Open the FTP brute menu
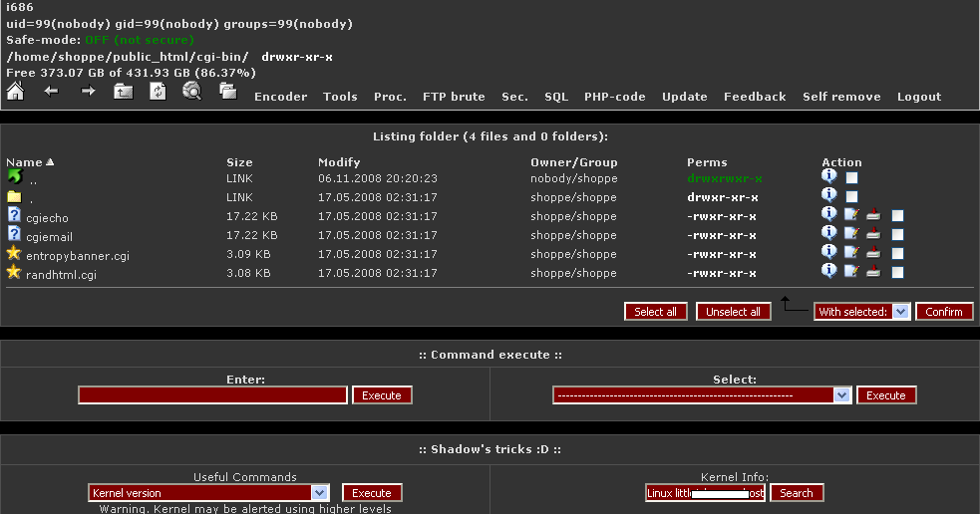 point(454,97)
